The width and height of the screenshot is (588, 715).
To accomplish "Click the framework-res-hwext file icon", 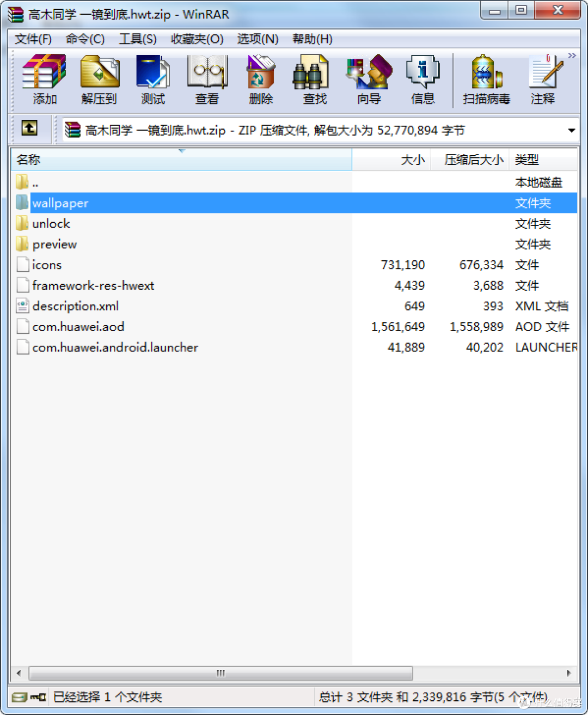I will (x=22, y=285).
